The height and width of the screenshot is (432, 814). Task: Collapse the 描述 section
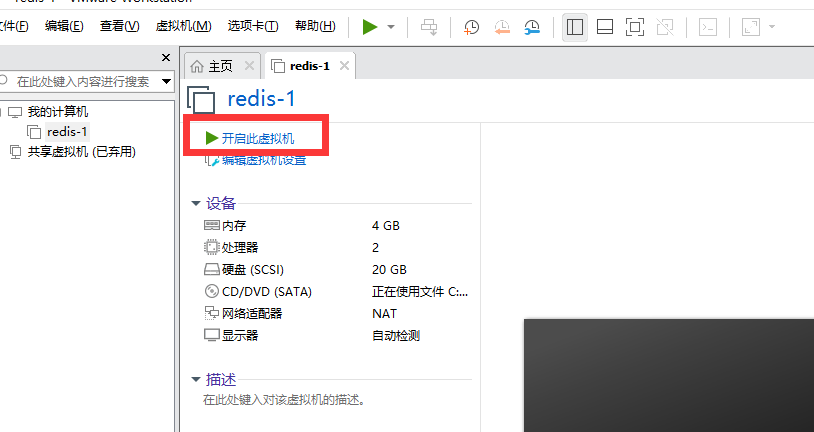[196, 380]
